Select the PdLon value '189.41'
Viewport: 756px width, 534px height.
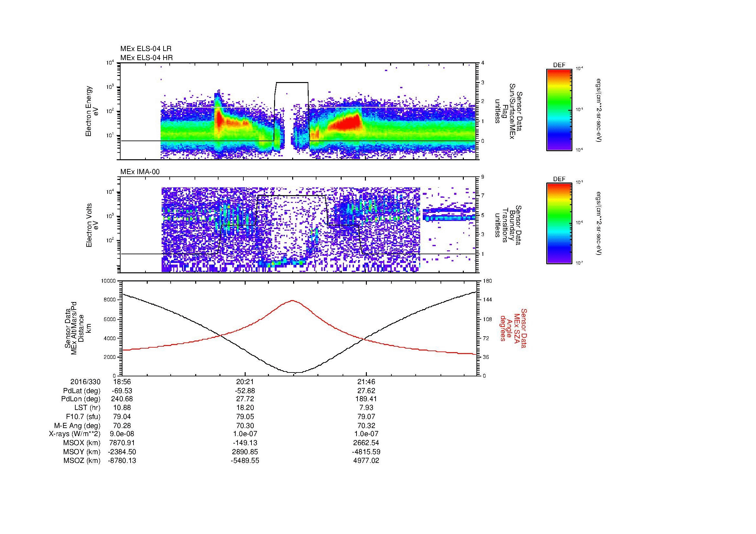366,399
